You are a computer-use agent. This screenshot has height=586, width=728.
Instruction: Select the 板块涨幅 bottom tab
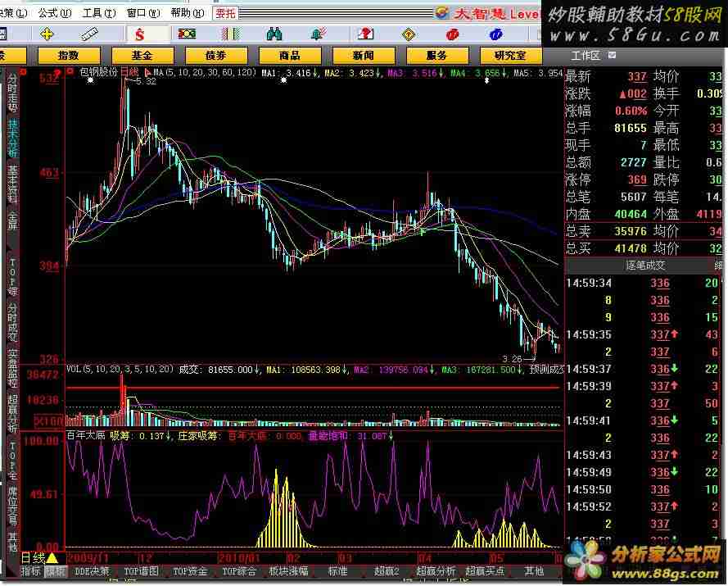pos(288,571)
